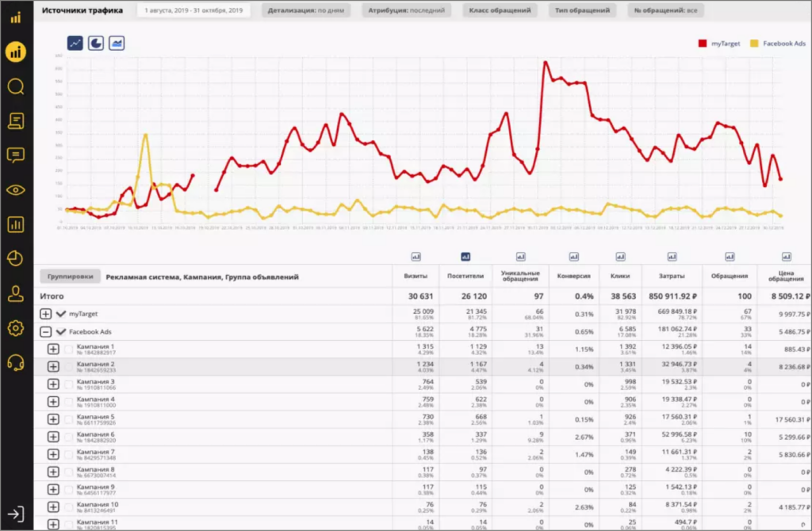Open search via sidebar magnifier icon

15,86
